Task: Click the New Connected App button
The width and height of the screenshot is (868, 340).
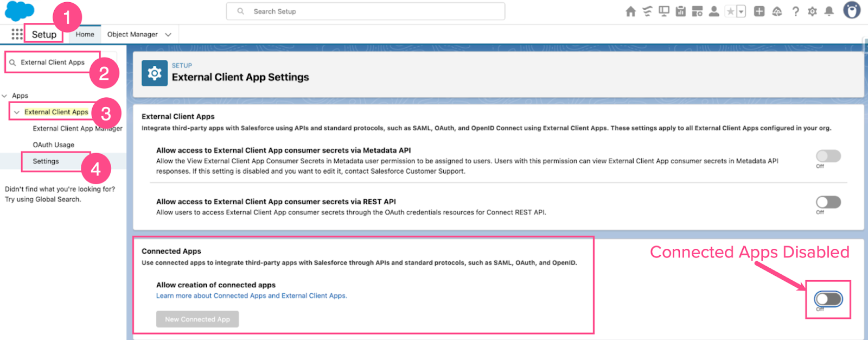Action: pyautogui.click(x=197, y=319)
